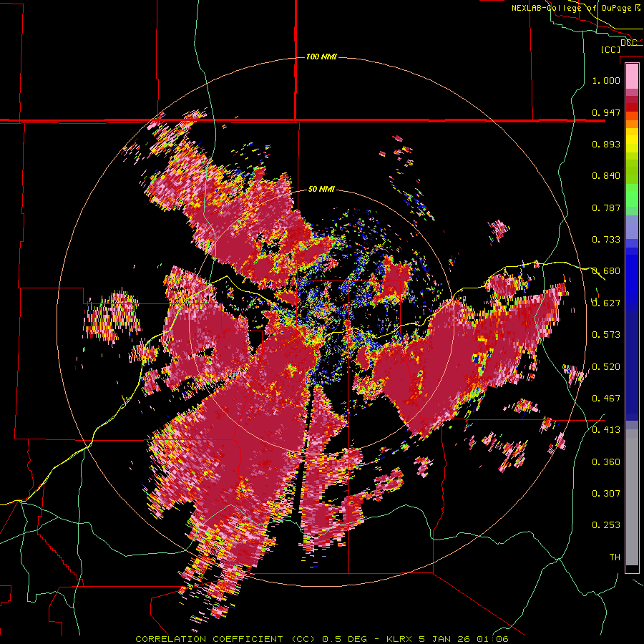Click the KLRX radar site identifier
This screenshot has height=644, width=644.
coord(400,639)
